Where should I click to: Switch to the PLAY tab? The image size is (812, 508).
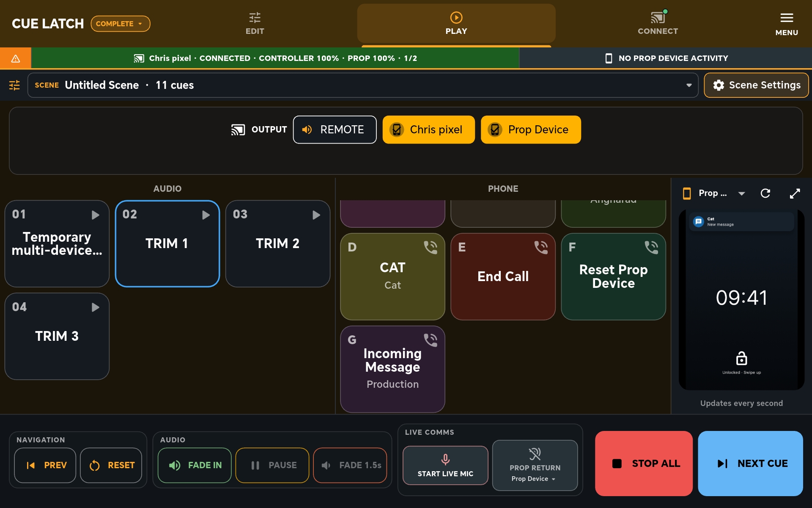tap(456, 24)
